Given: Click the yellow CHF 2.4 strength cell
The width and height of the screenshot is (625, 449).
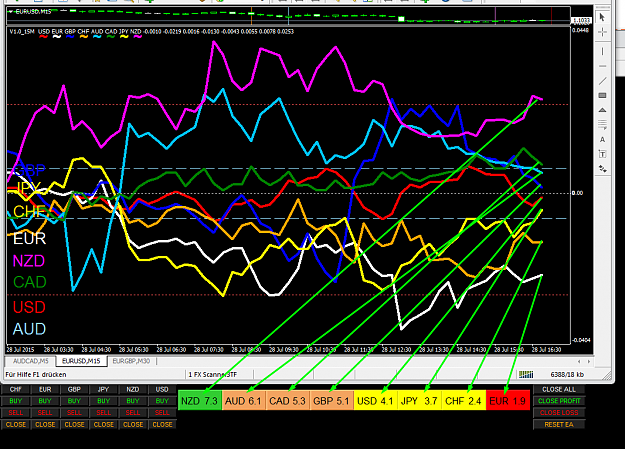Looking at the screenshot, I should tap(464, 401).
